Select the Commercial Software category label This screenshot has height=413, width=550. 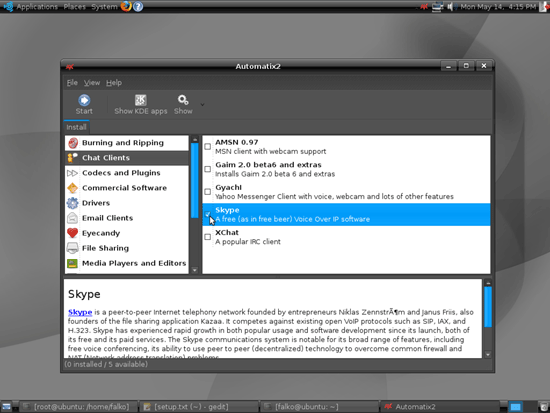tap(124, 188)
